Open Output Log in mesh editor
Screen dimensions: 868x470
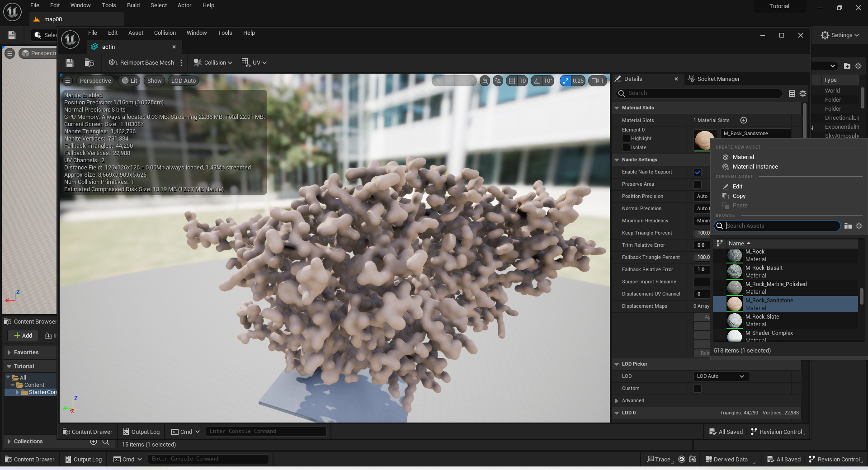tap(141, 432)
